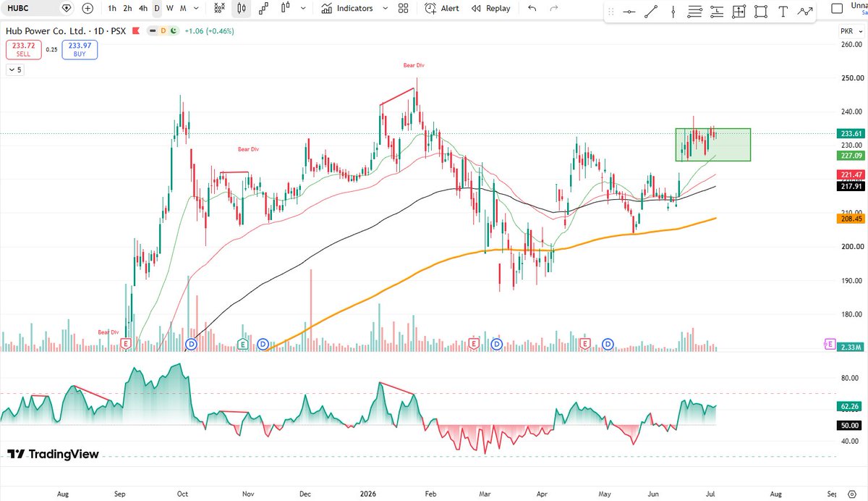
Task: Click the RSI 50.00 midline label
Action: tap(851, 425)
